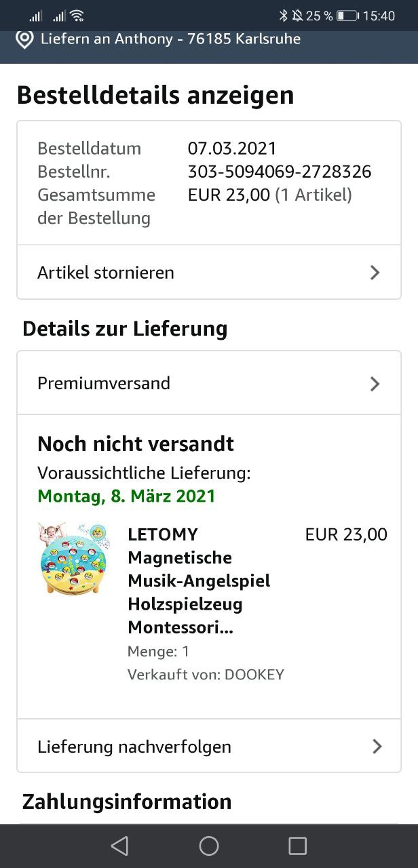Tap the battery status icon
This screenshot has height=868, width=418.
point(347,16)
